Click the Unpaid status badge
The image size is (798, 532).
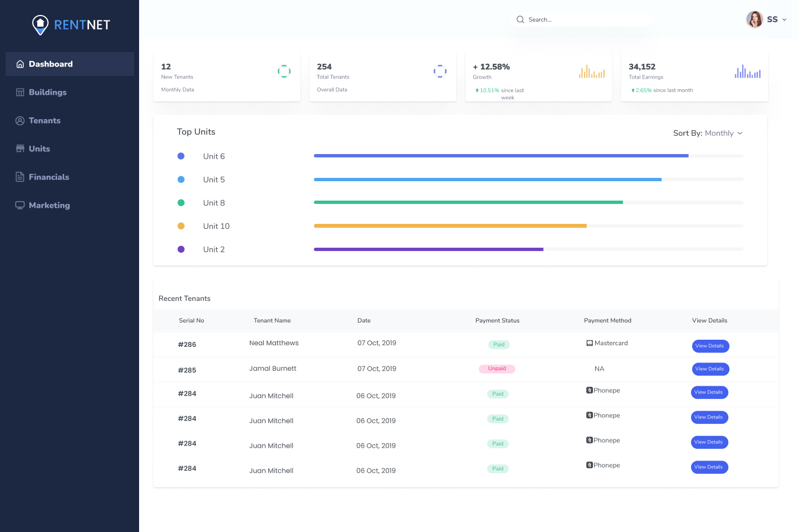point(497,369)
